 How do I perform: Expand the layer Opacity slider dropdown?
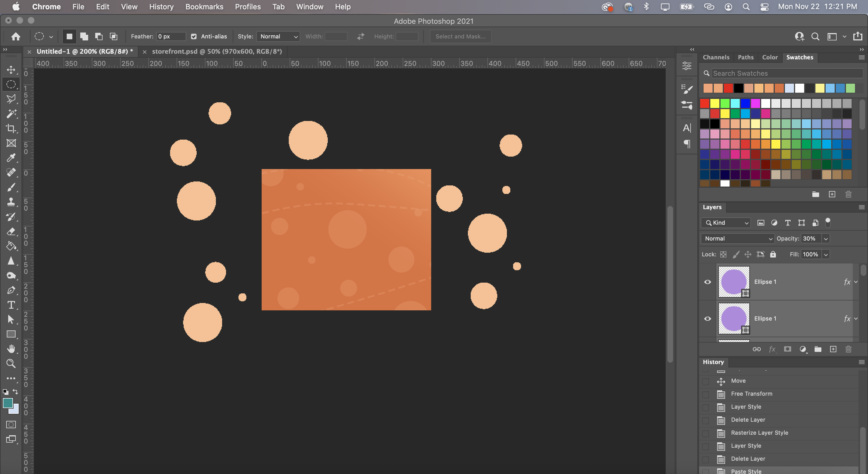coord(826,239)
